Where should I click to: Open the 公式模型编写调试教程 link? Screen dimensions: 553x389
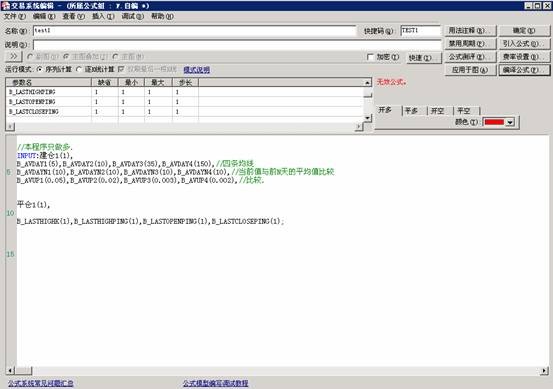(215, 383)
